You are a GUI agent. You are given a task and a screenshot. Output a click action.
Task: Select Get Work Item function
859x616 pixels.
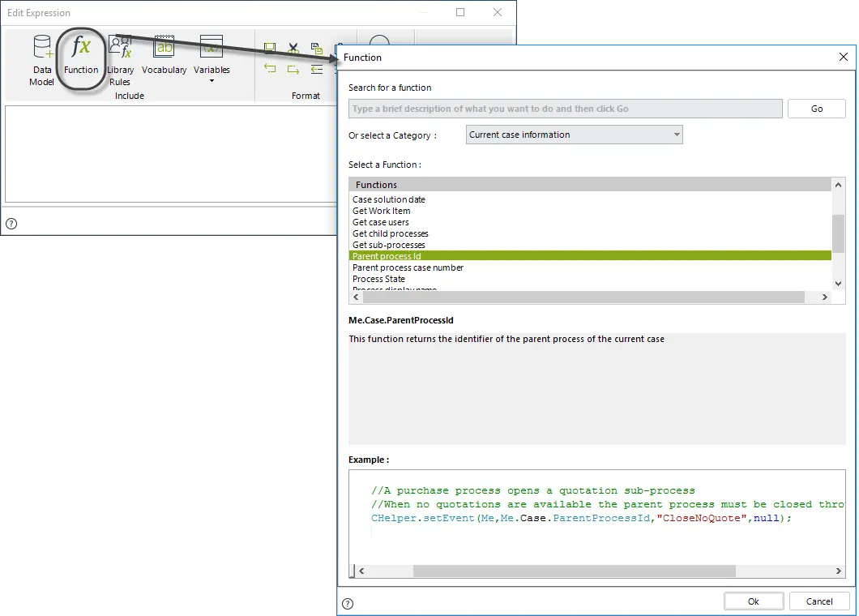coord(590,211)
